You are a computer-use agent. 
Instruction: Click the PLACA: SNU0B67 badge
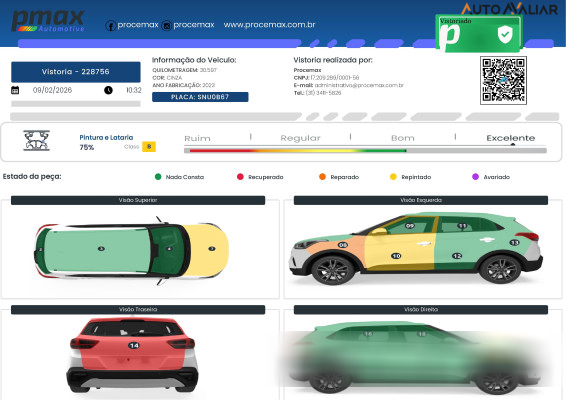(x=200, y=97)
